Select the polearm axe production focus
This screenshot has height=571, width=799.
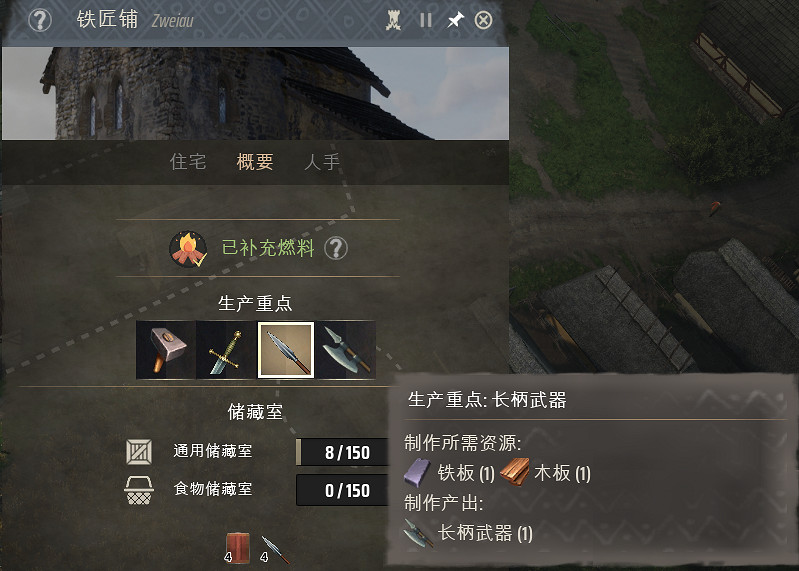pos(346,350)
